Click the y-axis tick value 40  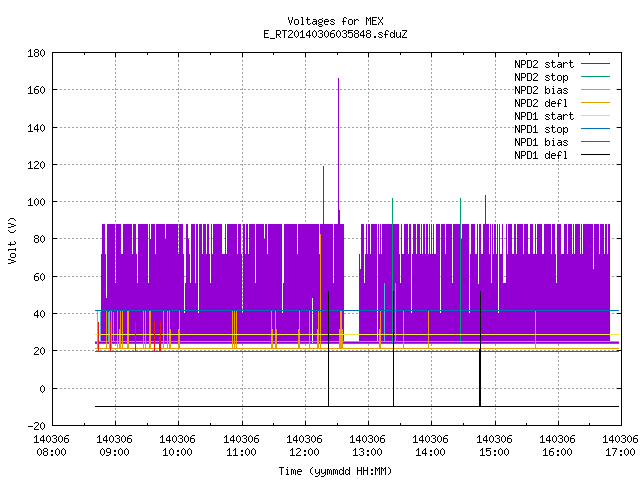pyautogui.click(x=39, y=314)
